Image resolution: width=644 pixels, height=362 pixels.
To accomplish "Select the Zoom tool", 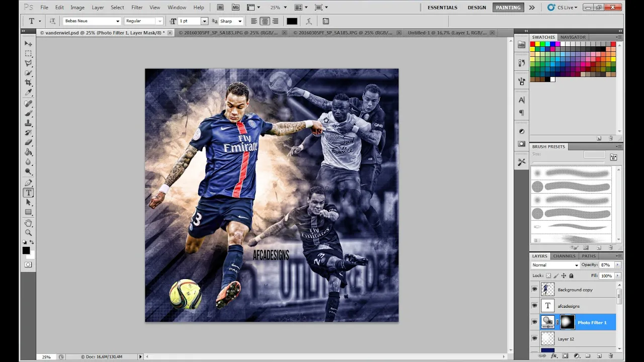I will 28,232.
